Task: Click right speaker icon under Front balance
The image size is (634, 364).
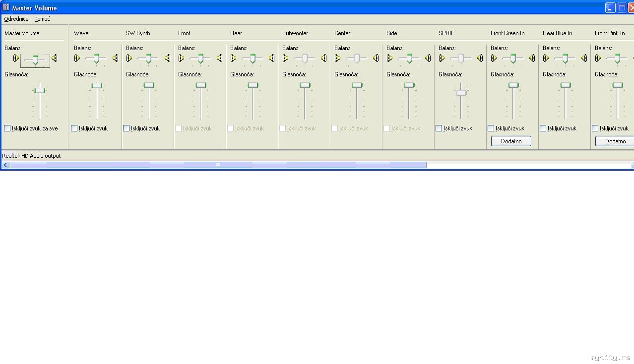Action: point(220,59)
